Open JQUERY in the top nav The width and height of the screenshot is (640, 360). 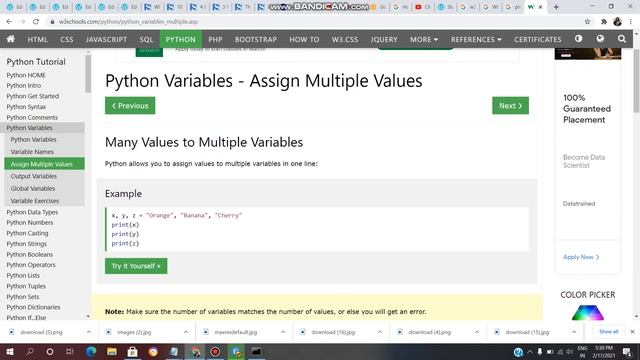click(384, 39)
